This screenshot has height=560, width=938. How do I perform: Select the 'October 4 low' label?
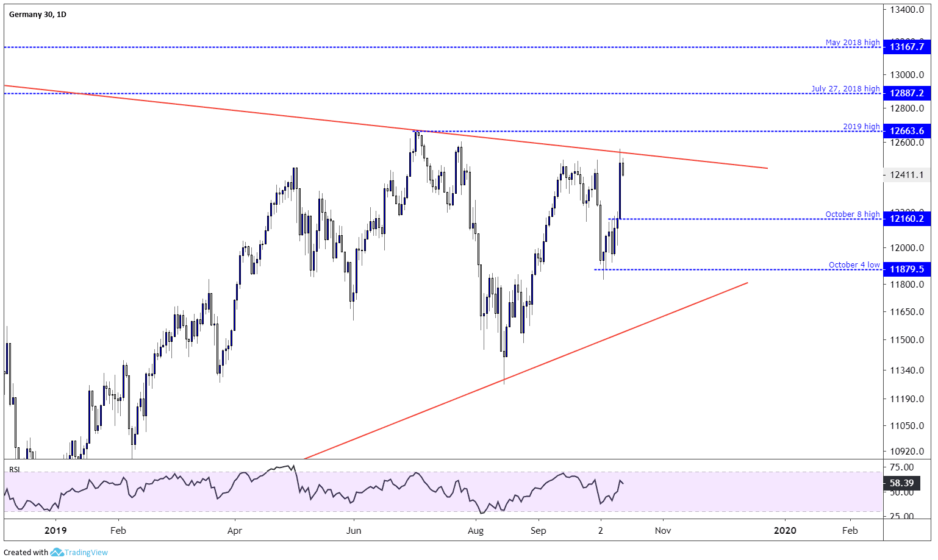tap(854, 265)
